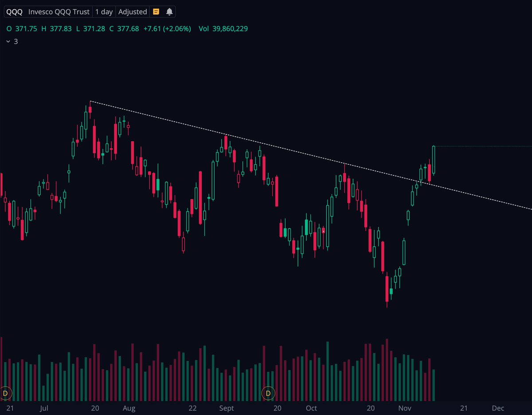
Task: Click the Invesco QQQ Trust name
Action: (x=59, y=12)
